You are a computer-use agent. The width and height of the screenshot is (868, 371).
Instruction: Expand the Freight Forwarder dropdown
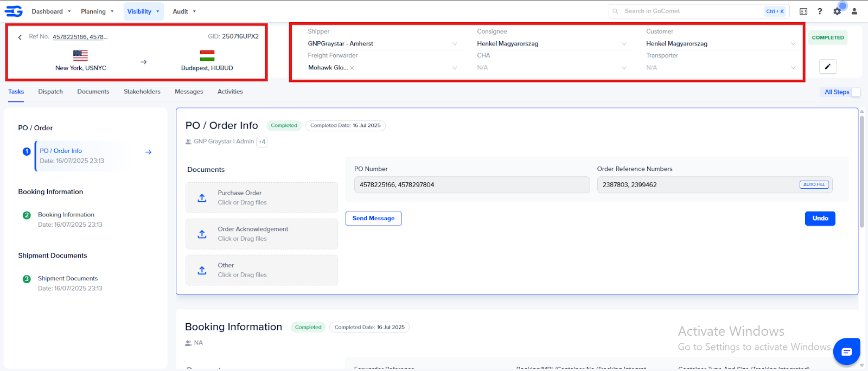pos(455,68)
